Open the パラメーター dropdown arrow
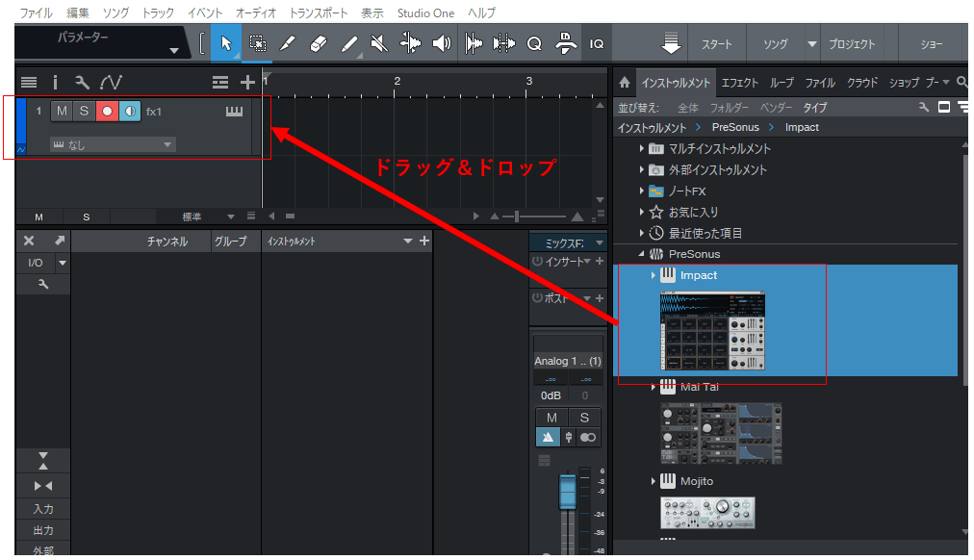This screenshot has width=974, height=560. 174,51
